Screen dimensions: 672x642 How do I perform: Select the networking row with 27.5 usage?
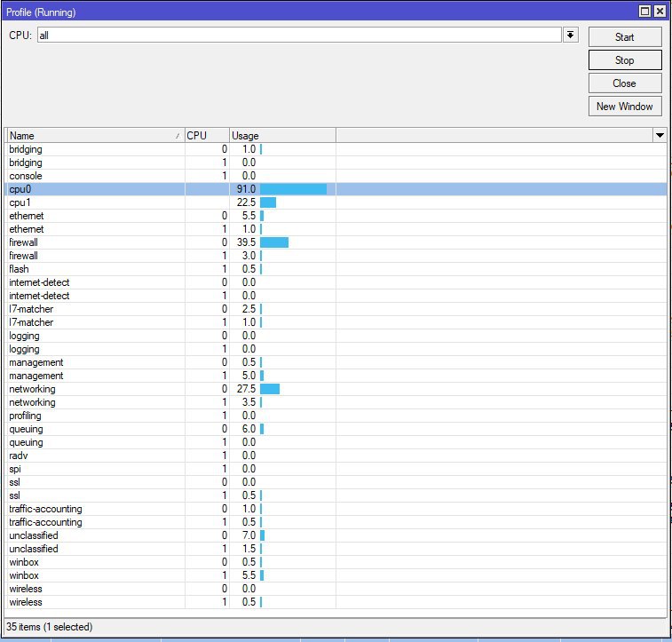pyautogui.click(x=336, y=389)
